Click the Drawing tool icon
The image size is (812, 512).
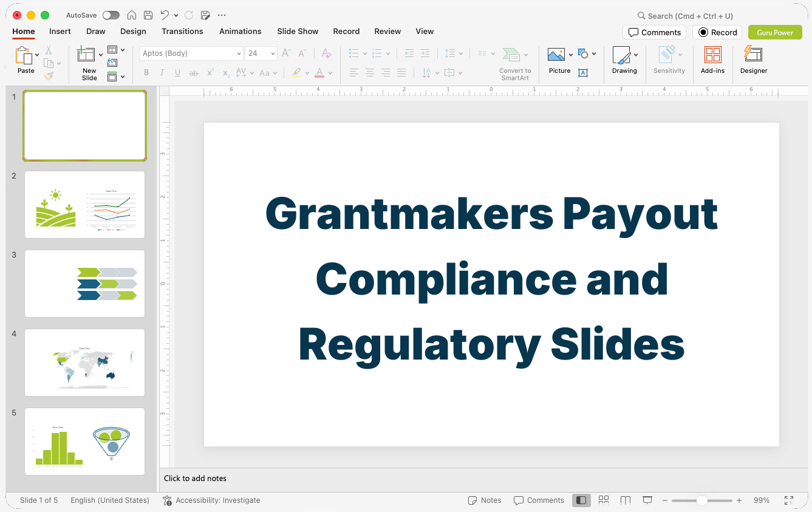(x=621, y=55)
